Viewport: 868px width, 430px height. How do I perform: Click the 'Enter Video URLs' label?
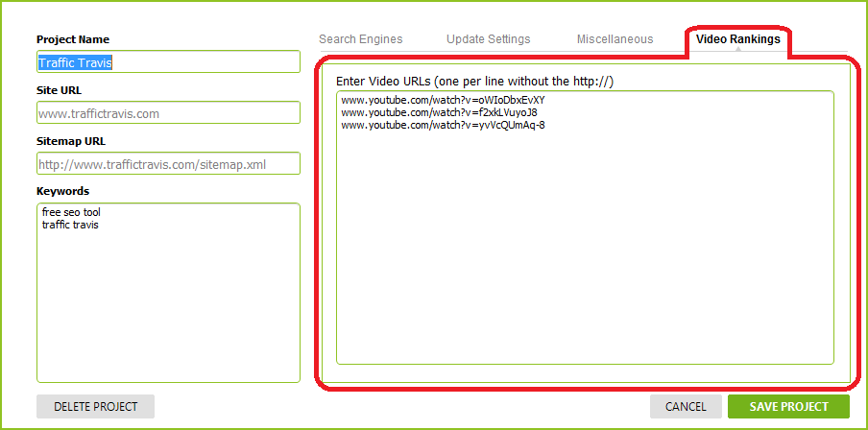pyautogui.click(x=474, y=82)
